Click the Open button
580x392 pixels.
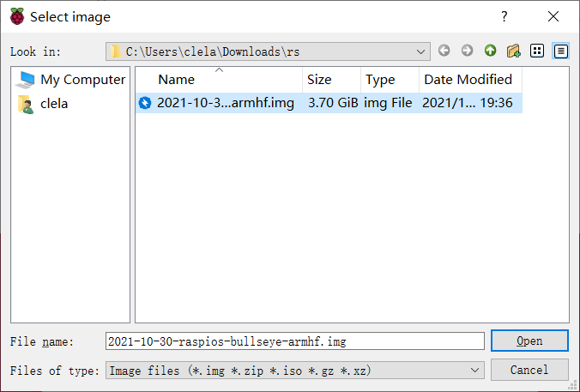click(x=529, y=341)
